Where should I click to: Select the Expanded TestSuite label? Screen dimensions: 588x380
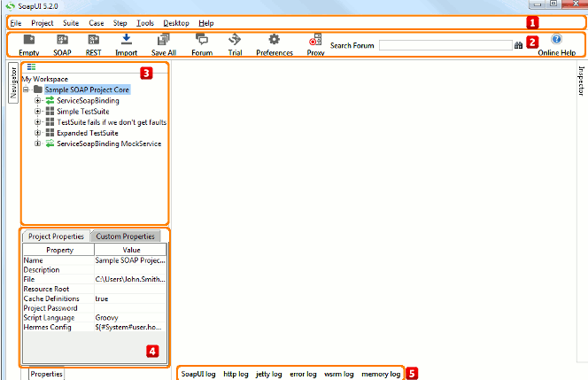88,133
